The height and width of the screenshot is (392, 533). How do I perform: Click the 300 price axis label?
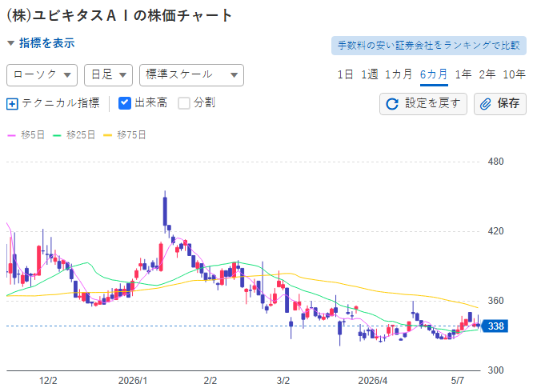pos(495,370)
